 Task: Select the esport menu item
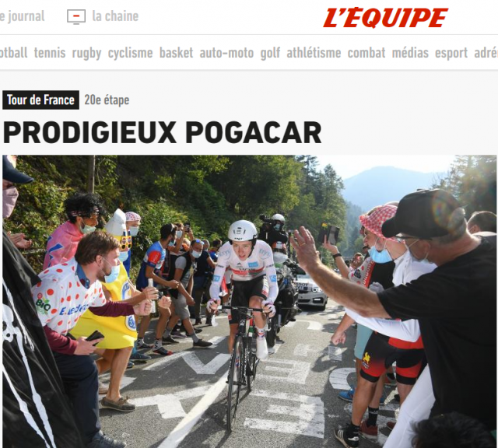tap(451, 54)
